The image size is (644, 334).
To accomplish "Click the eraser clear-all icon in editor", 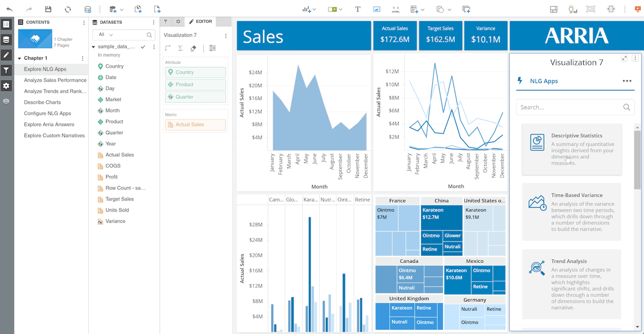I will pyautogui.click(x=193, y=48).
